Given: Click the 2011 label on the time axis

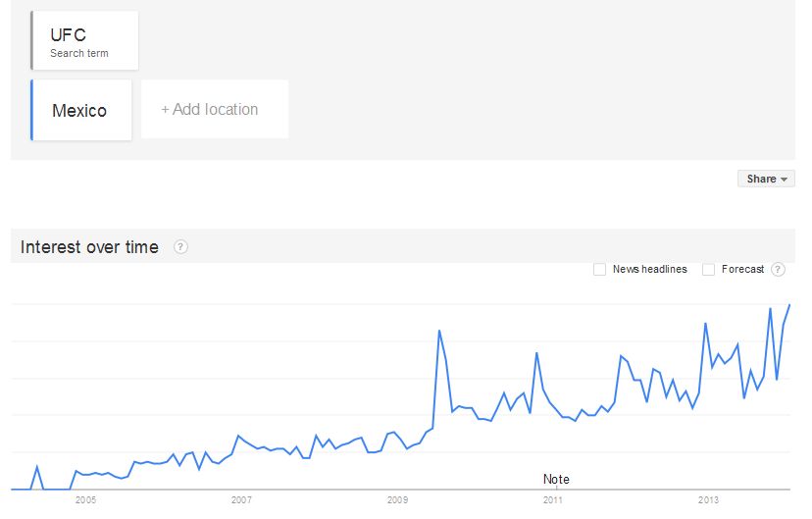Looking at the screenshot, I should click(x=553, y=500).
